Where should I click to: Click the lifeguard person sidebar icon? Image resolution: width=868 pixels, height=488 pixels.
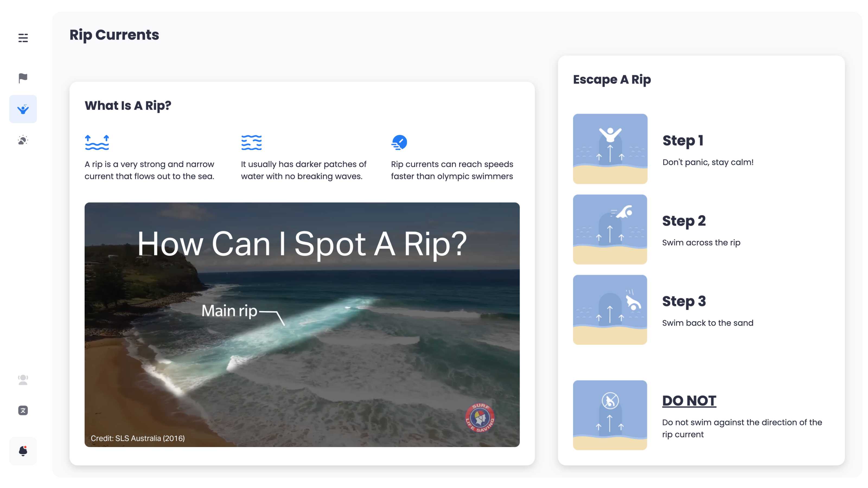(x=23, y=380)
